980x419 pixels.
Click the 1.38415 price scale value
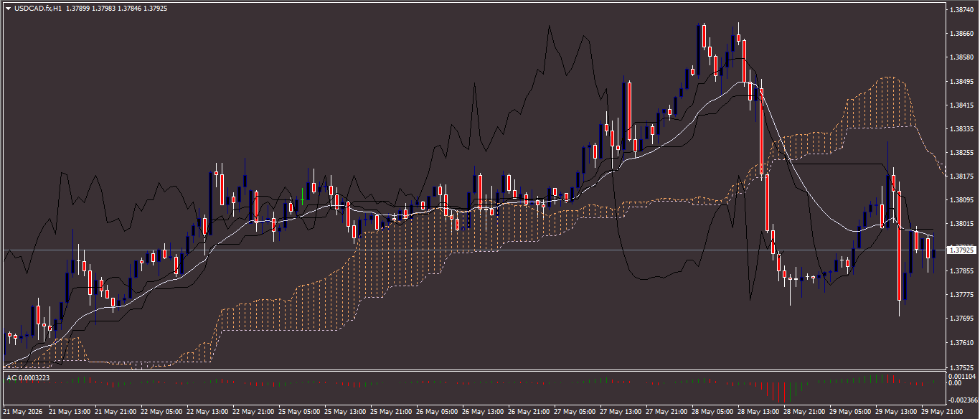[961, 105]
